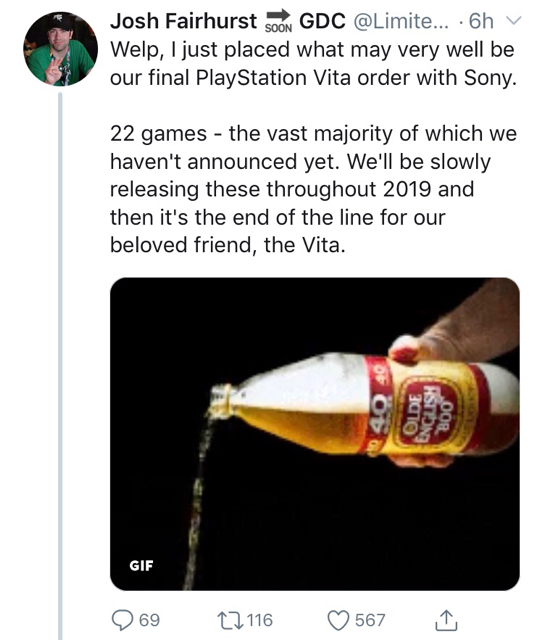Tap the paragraph mentioning 22 games

point(313,189)
